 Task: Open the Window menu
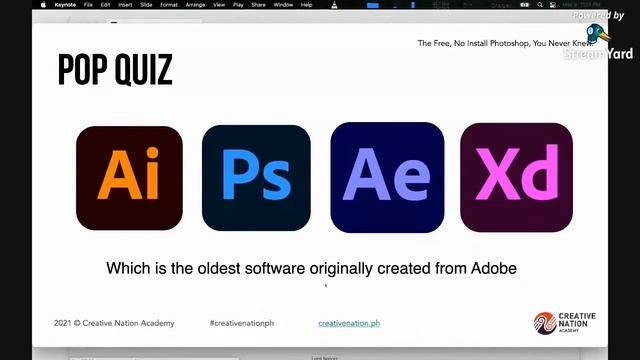(x=283, y=5)
